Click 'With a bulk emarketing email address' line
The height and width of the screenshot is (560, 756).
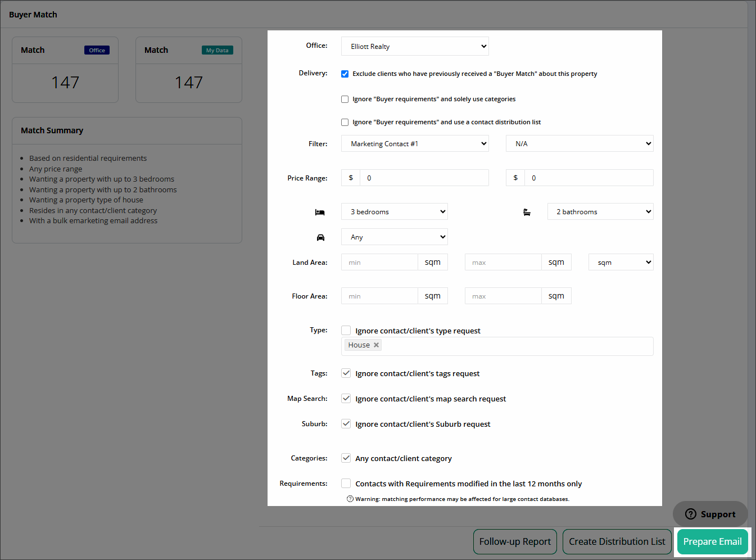[x=93, y=220]
